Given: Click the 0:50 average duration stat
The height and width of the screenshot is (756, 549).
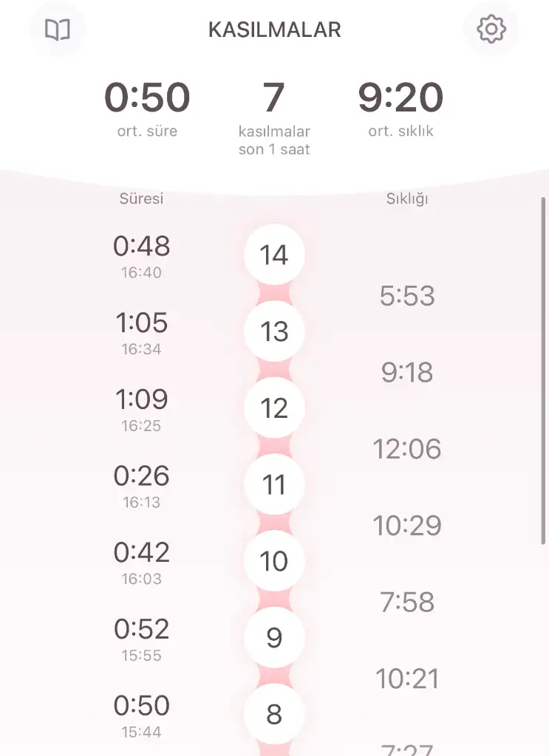Looking at the screenshot, I should (147, 109).
